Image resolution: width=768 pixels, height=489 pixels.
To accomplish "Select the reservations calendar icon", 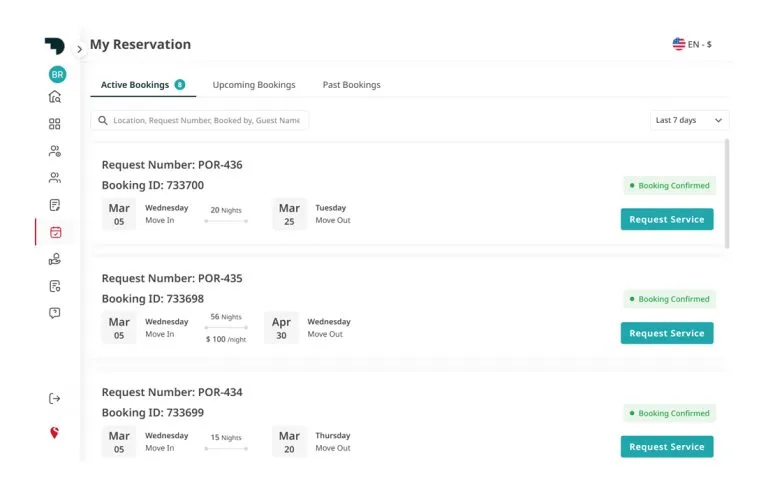I will pos(55,232).
